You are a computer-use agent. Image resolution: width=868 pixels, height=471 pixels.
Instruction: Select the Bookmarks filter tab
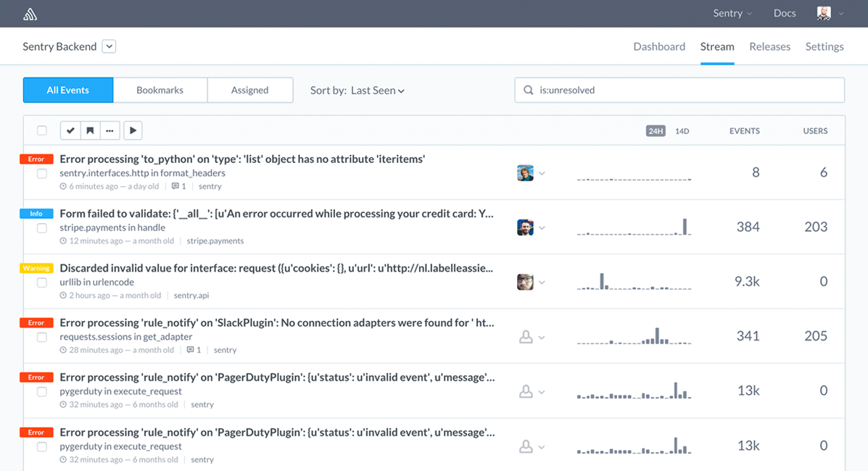pos(160,91)
